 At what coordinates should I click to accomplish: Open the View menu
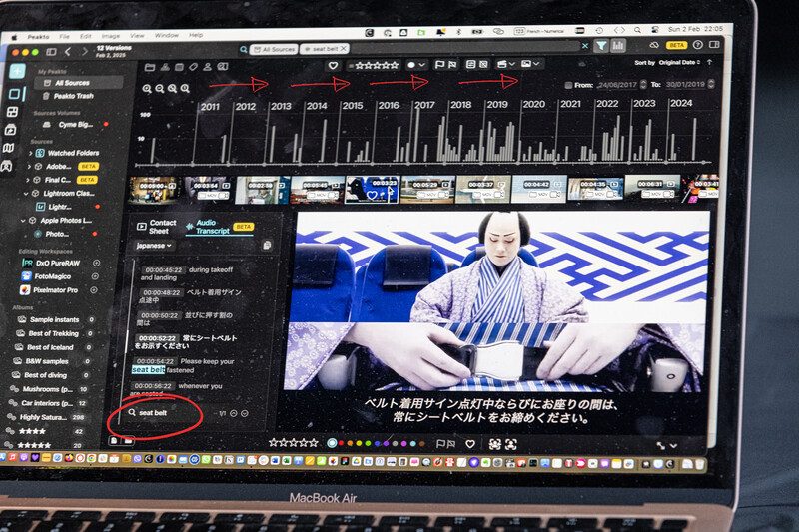click(x=137, y=36)
